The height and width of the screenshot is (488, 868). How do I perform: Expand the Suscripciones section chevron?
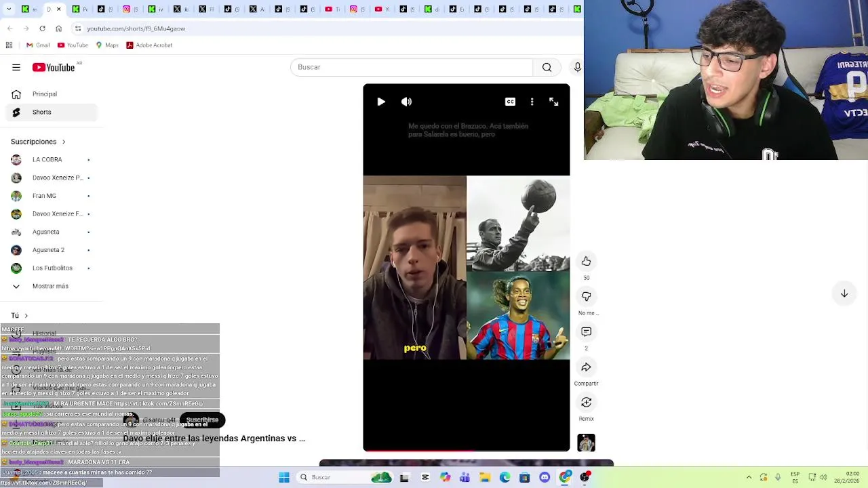click(x=64, y=142)
